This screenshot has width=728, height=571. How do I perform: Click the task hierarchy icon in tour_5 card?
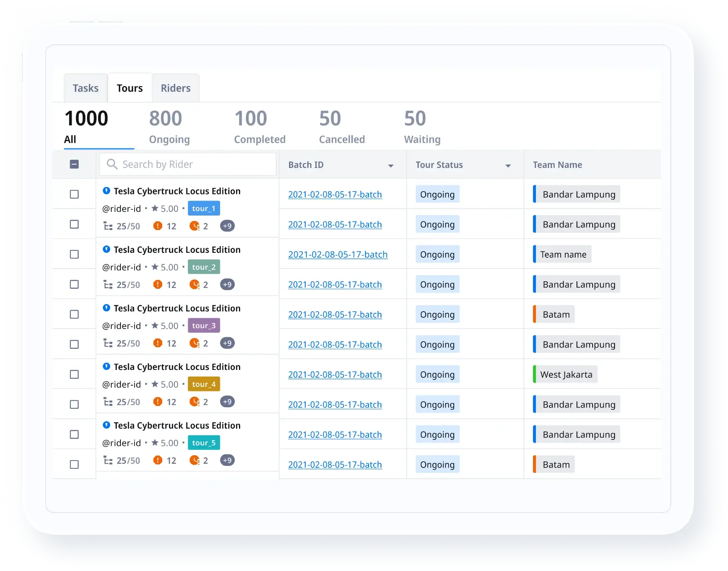tap(108, 461)
